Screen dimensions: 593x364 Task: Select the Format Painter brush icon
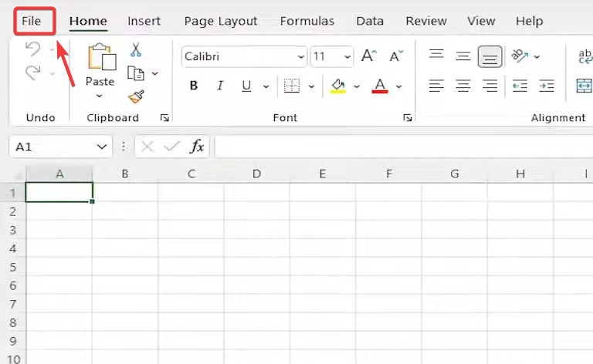pyautogui.click(x=136, y=96)
